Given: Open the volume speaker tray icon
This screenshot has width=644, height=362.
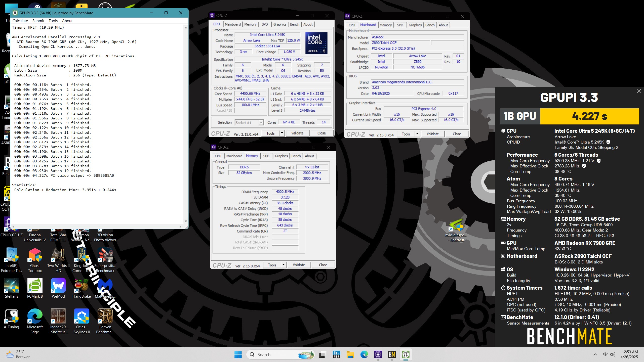Looking at the screenshot, I should [x=613, y=354].
